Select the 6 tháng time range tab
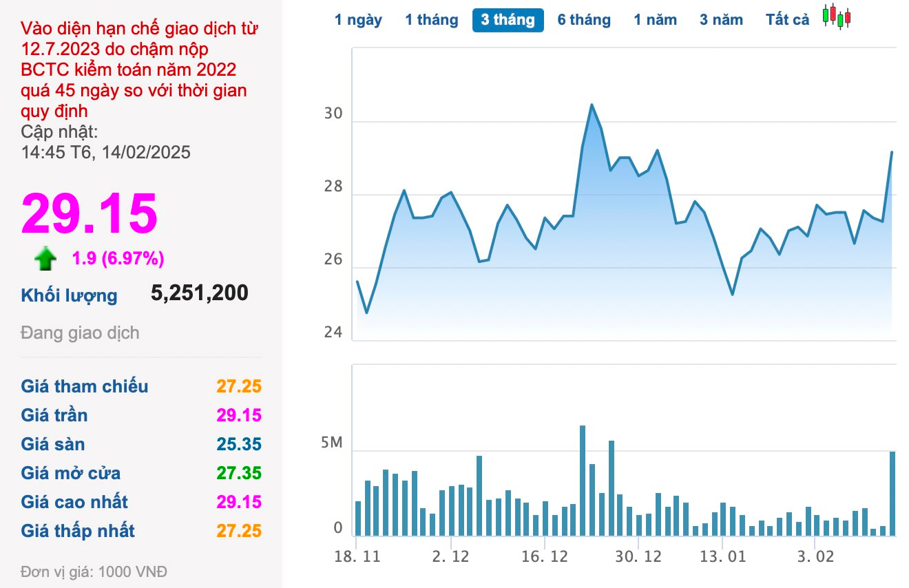 (x=584, y=20)
